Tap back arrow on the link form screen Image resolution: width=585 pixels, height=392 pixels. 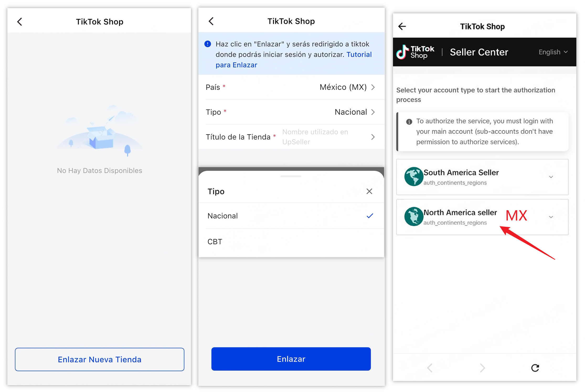[x=211, y=21]
